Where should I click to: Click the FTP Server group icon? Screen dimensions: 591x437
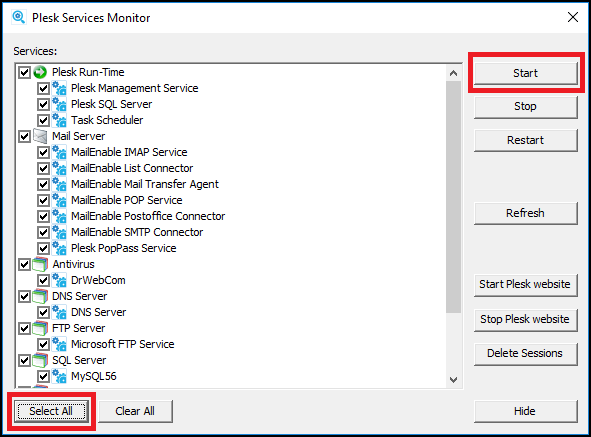[x=40, y=328]
